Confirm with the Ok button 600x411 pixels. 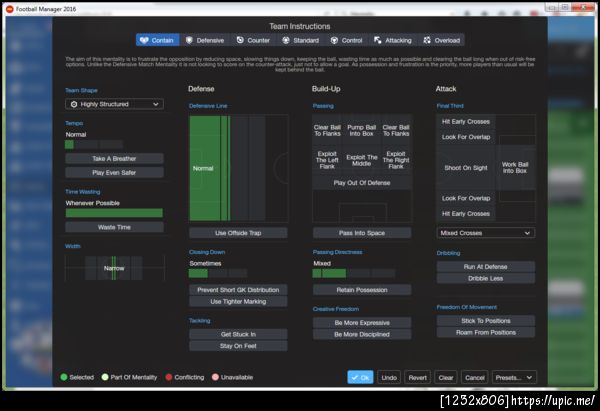coord(360,377)
